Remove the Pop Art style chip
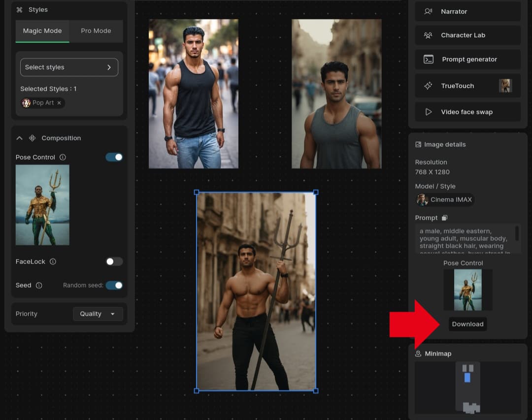 [x=59, y=103]
